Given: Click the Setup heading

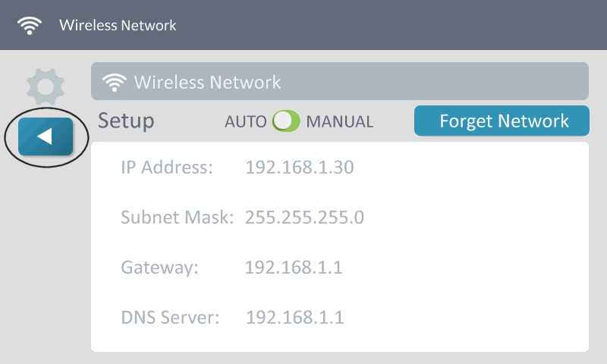Looking at the screenshot, I should tap(126, 121).
